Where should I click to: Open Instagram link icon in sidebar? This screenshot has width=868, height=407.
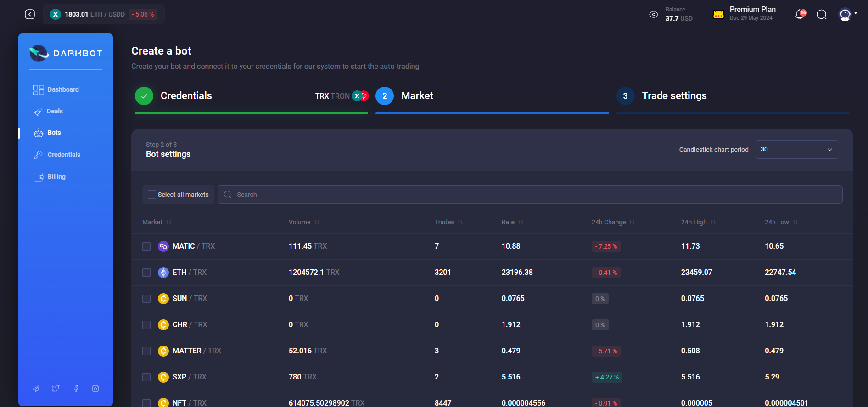[95, 389]
